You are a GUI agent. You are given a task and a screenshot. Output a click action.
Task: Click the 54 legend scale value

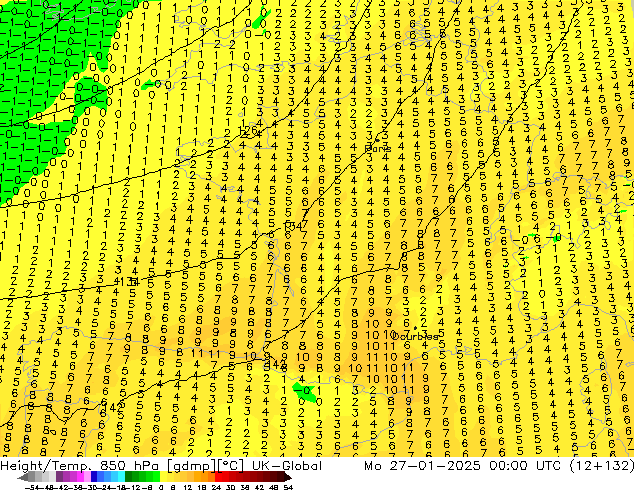288,487
